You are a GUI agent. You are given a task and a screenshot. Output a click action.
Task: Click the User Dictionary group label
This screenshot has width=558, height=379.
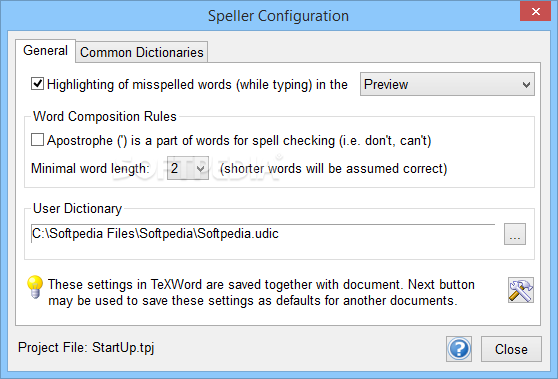tap(77, 209)
